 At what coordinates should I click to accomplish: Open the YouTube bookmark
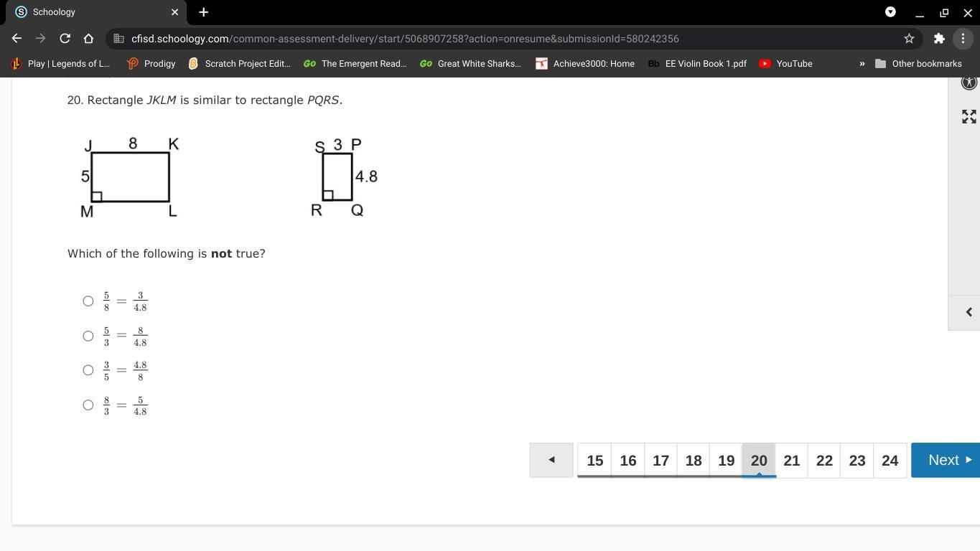tap(786, 64)
